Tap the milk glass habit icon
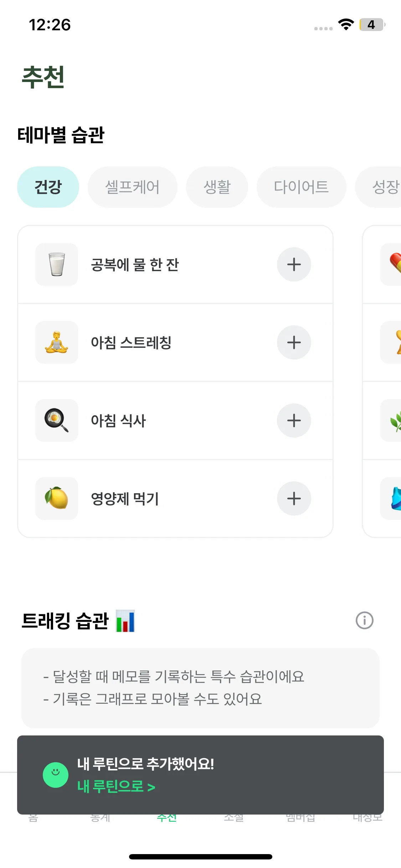 [x=57, y=264]
